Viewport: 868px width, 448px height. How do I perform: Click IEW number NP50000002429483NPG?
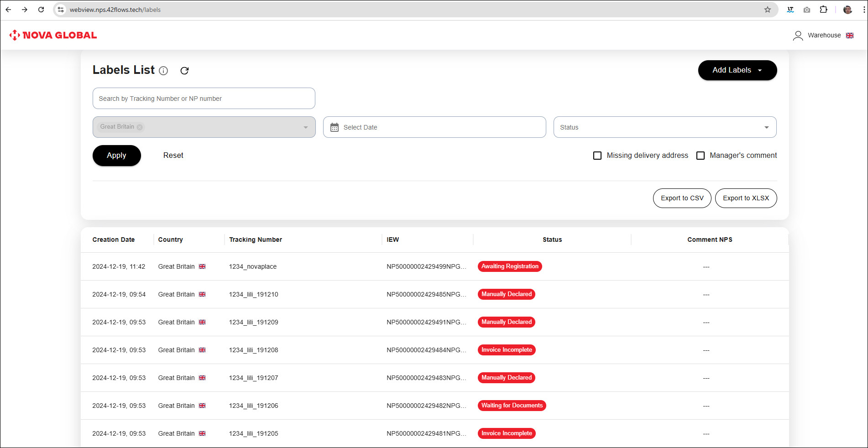coord(426,378)
